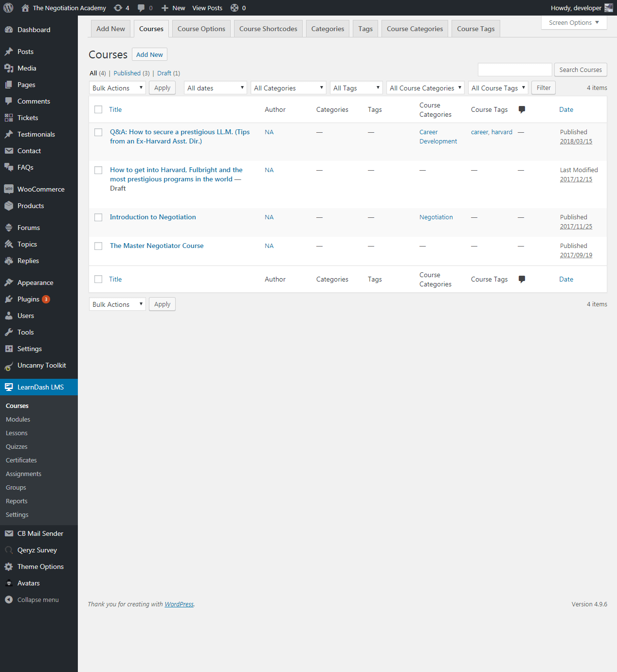Viewport: 617px width, 672px height.
Task: Click the WooCommerce icon
Action: 9,189
